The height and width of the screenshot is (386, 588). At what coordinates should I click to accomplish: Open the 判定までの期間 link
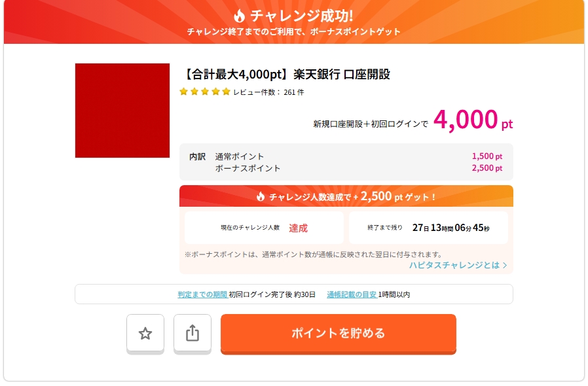coord(202,294)
